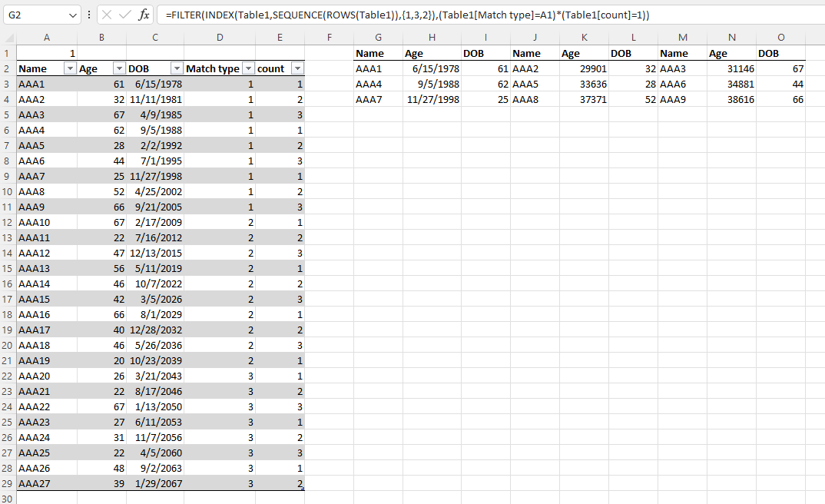Click the Age header in cell K1

[584, 53]
